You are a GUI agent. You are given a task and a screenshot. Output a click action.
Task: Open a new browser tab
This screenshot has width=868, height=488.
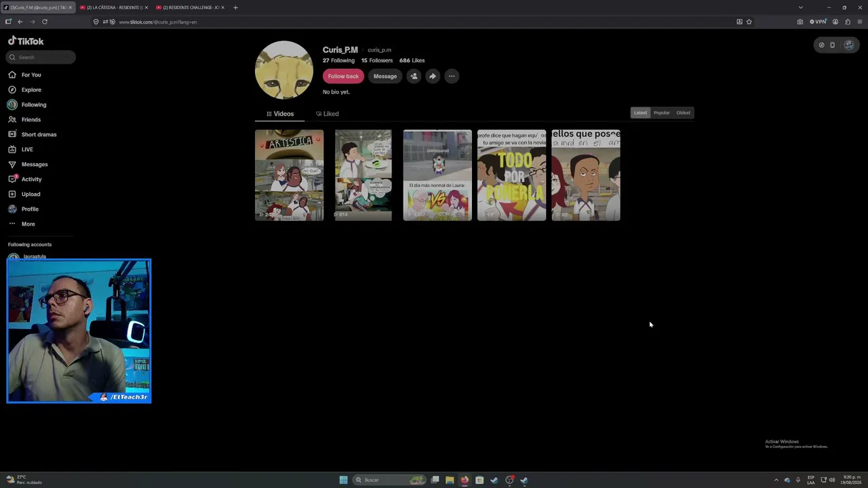pyautogui.click(x=235, y=7)
